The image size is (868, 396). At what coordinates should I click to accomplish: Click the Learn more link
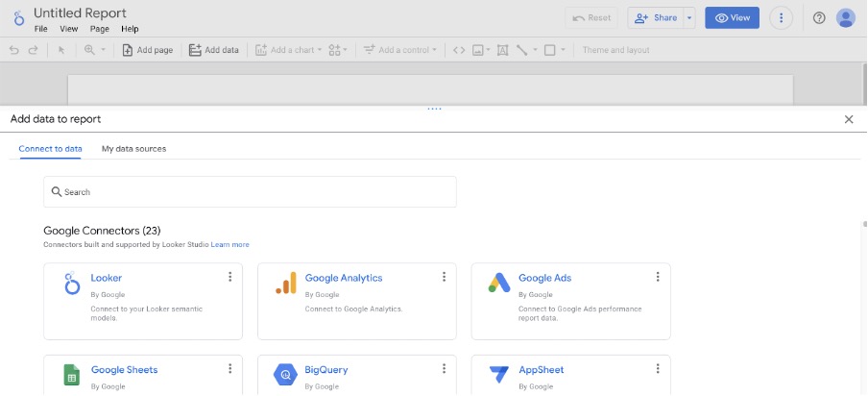[x=229, y=244]
